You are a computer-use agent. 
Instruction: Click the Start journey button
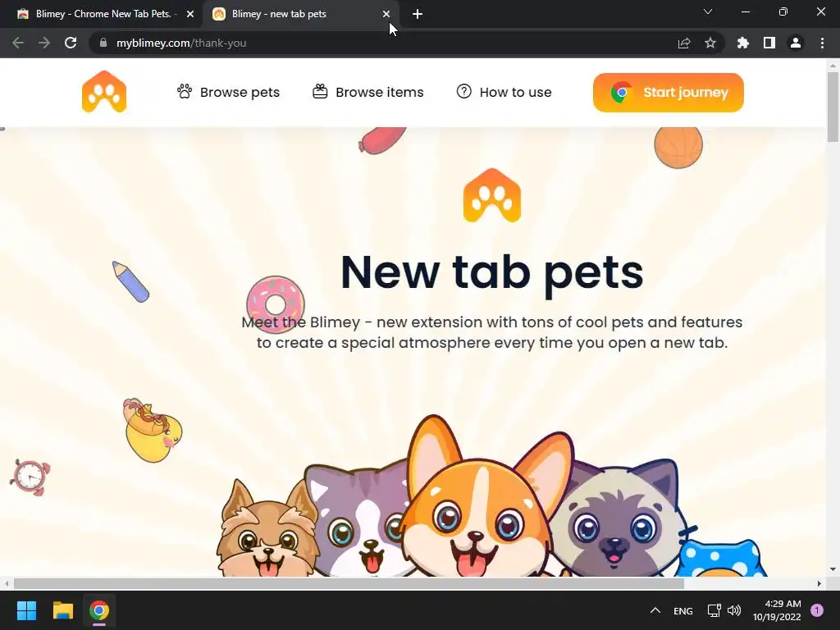click(668, 93)
